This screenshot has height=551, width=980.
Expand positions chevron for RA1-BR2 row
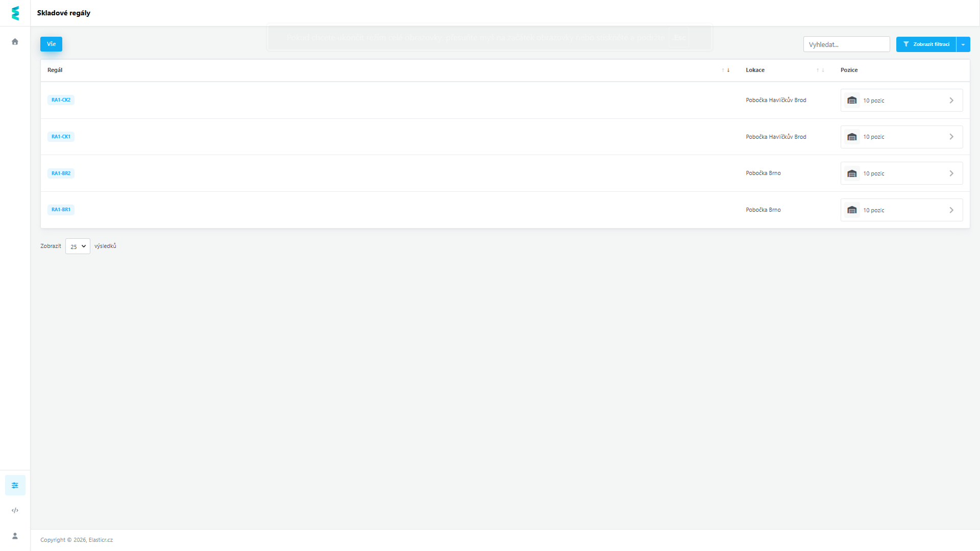(x=951, y=173)
